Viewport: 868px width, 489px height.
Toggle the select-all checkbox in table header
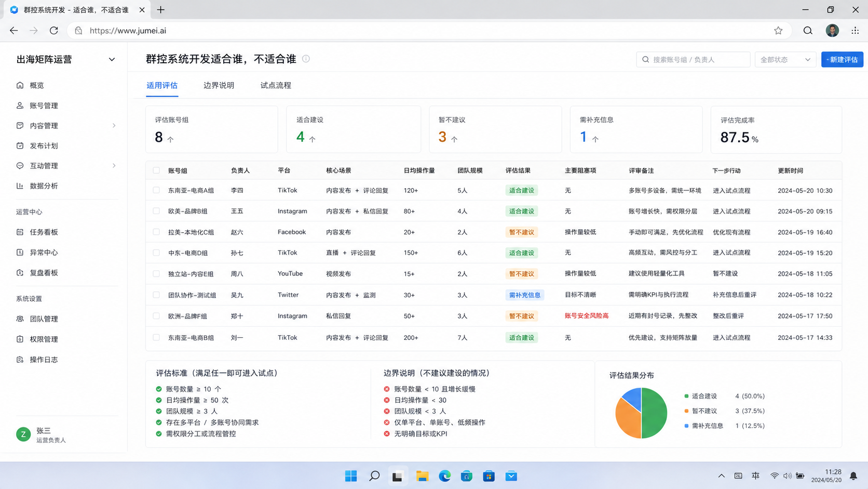(x=156, y=170)
